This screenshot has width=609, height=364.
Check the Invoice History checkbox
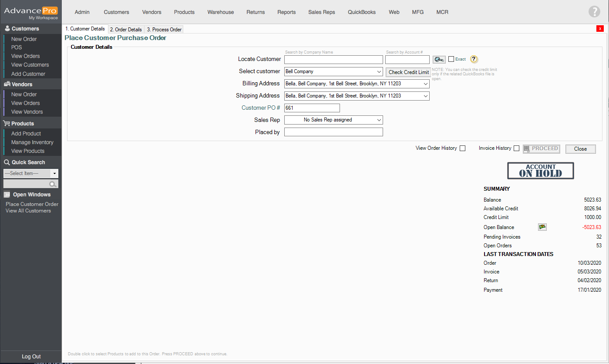pos(516,148)
